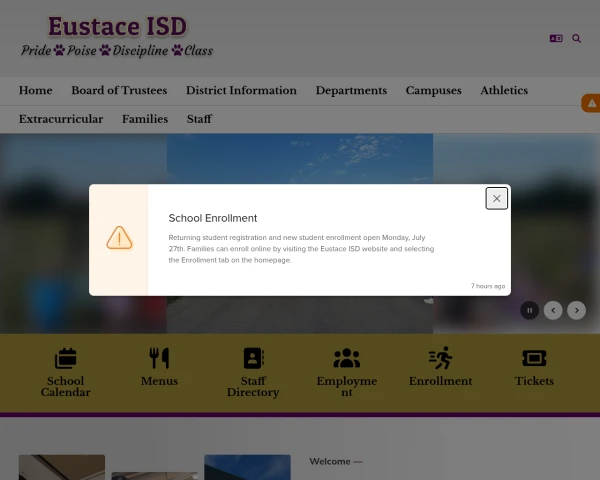Click the Eustace ISD site title
Viewport: 600px width, 480px height.
117,26
